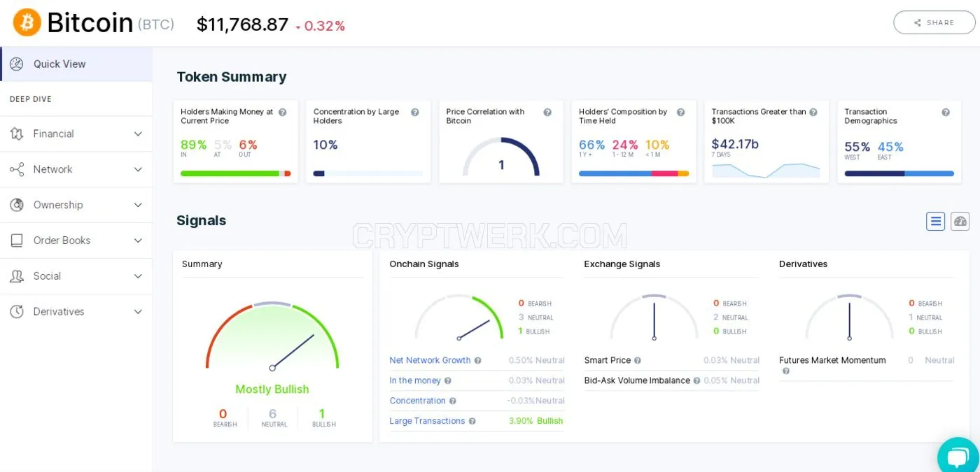Select Order Books in the sidebar

tap(76, 241)
